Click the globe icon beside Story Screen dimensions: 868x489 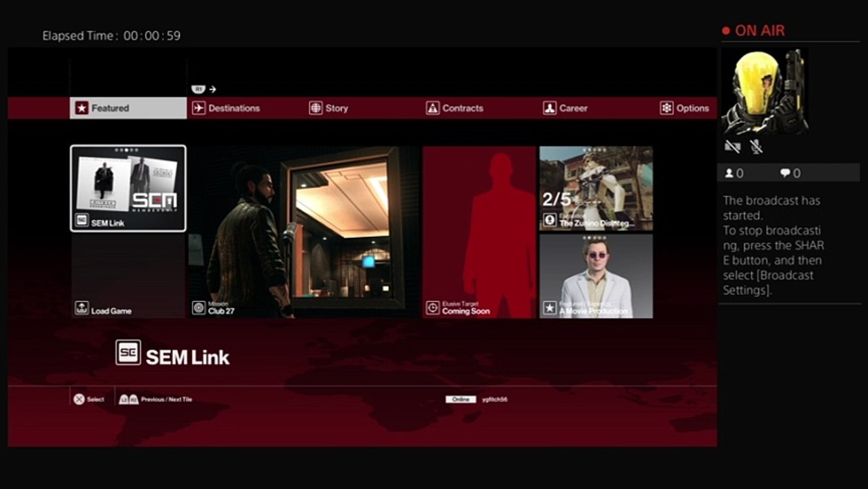(316, 108)
